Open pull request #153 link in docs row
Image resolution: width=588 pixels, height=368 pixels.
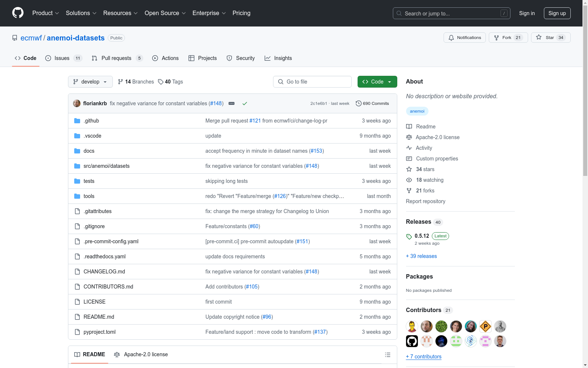click(x=316, y=151)
